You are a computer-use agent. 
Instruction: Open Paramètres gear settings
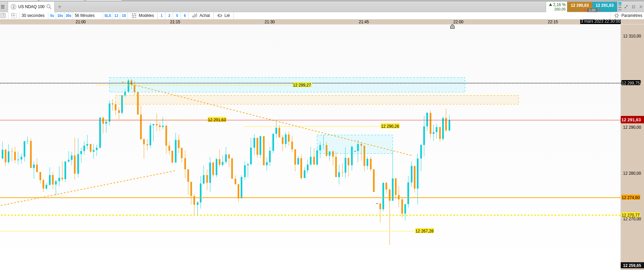click(x=617, y=16)
